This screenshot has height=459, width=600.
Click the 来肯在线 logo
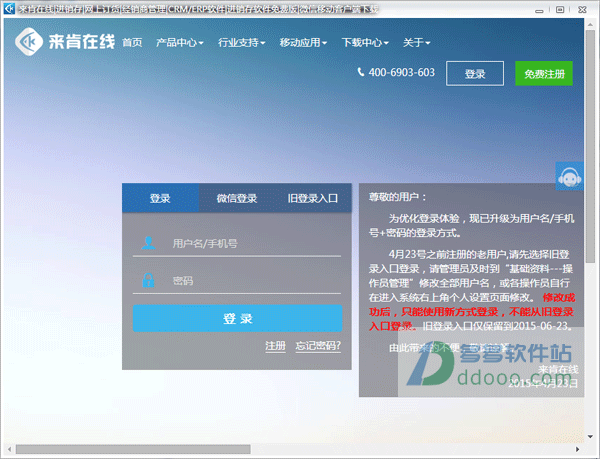point(65,41)
